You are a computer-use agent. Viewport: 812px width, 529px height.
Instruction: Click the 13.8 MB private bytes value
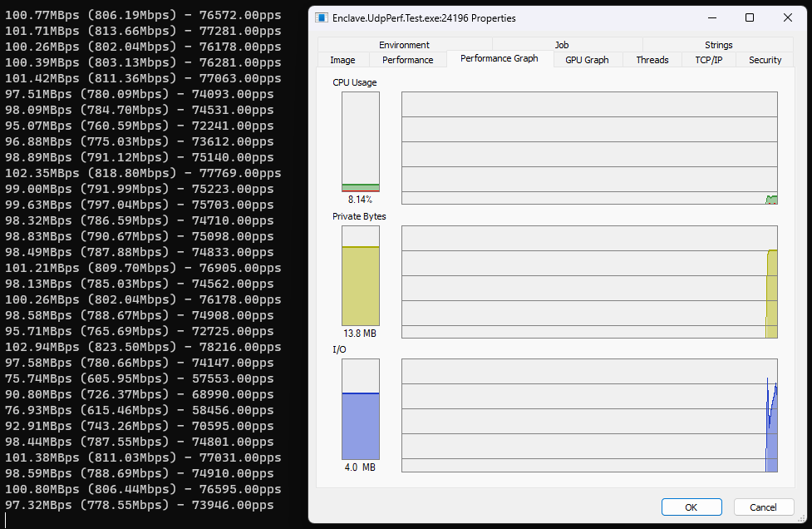360,334
